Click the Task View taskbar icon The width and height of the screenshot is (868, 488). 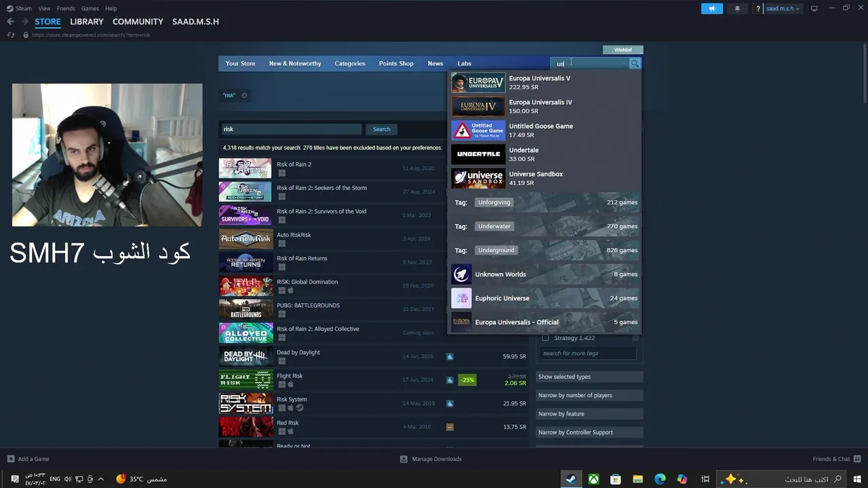(x=705, y=479)
